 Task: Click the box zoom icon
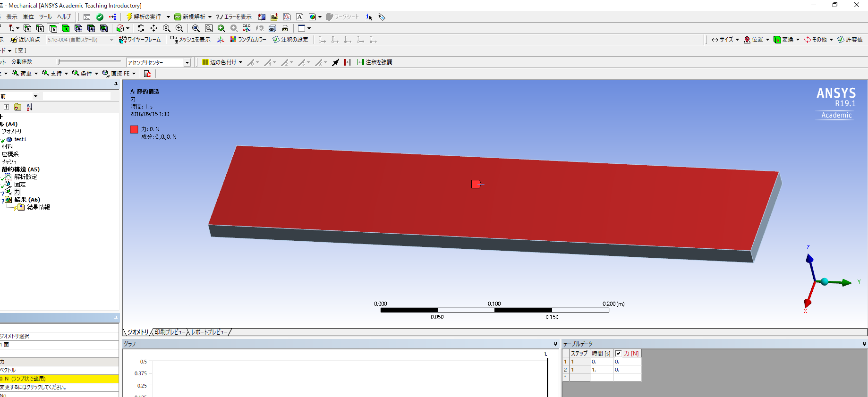tap(179, 28)
